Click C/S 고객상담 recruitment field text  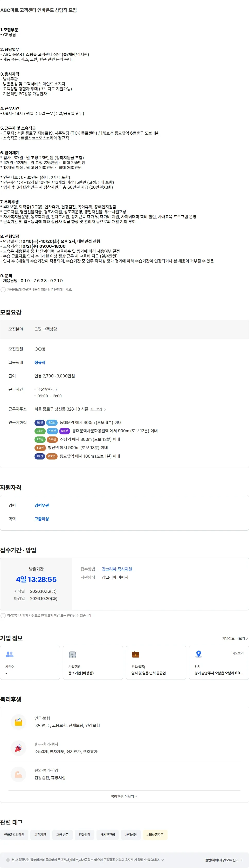[x=46, y=329]
